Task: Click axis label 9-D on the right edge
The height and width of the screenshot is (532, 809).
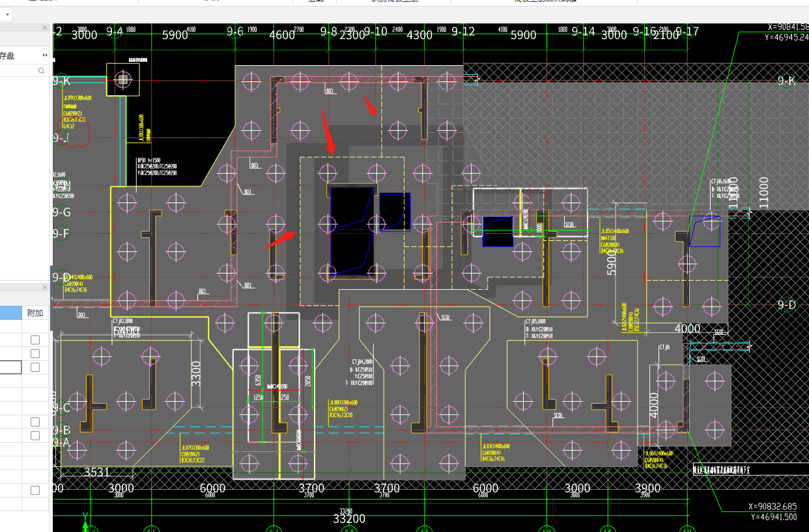Action: pyautogui.click(x=787, y=305)
